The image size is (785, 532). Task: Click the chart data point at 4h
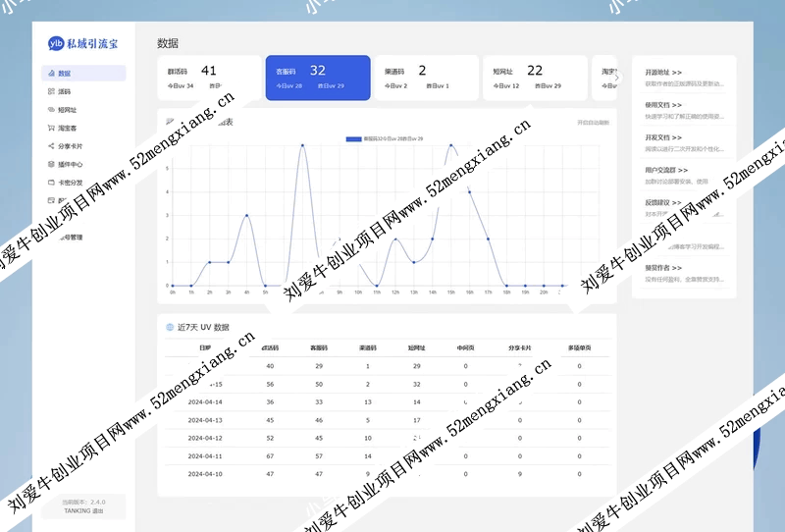click(x=247, y=215)
